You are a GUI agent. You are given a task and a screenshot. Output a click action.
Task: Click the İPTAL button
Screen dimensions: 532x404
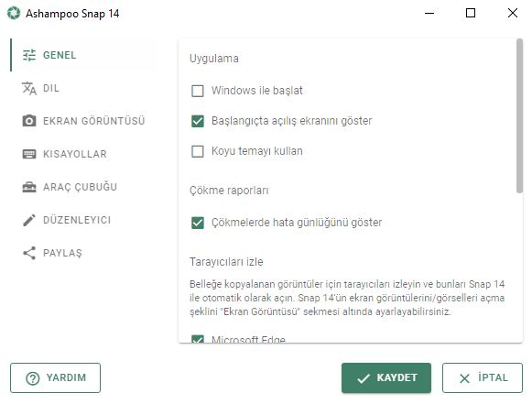[483, 377]
